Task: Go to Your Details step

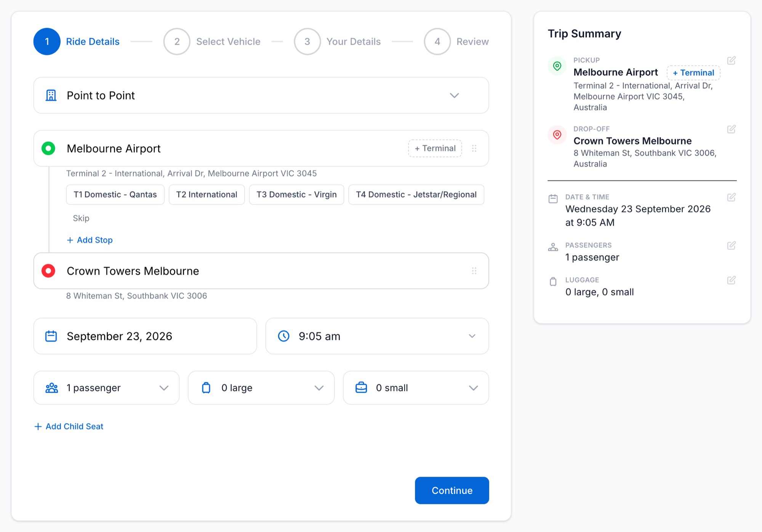Action: 337,42
